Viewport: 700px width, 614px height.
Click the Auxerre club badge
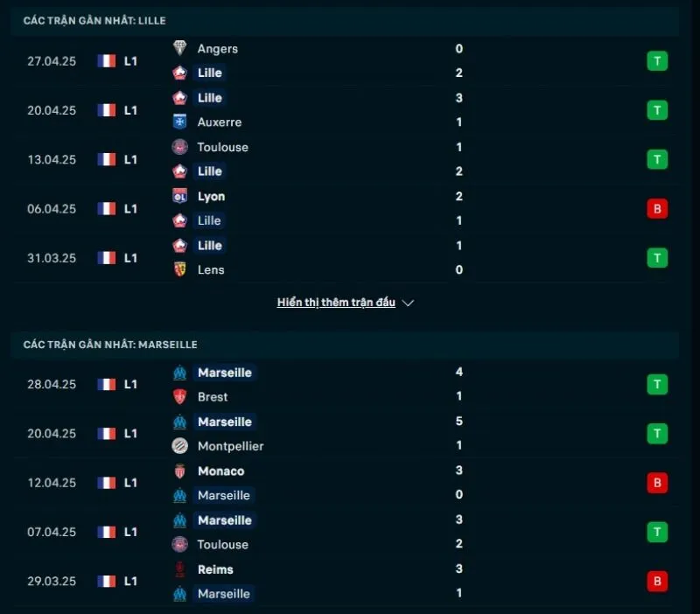(x=179, y=122)
